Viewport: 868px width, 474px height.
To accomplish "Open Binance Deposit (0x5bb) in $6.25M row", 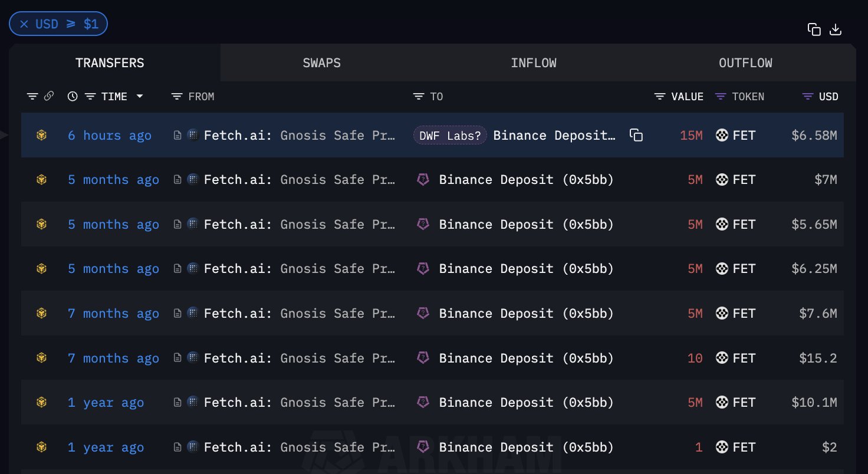I will coord(526,269).
